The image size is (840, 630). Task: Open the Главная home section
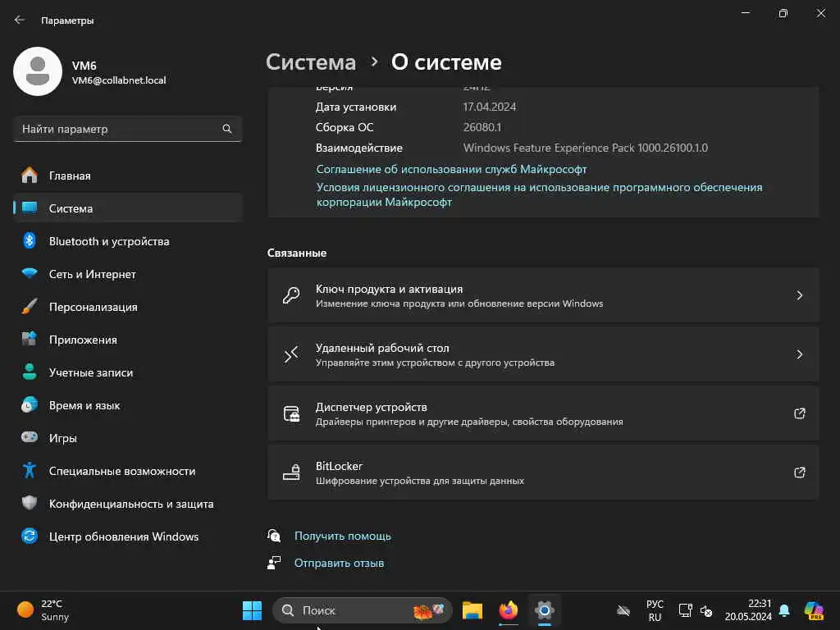click(x=127, y=176)
